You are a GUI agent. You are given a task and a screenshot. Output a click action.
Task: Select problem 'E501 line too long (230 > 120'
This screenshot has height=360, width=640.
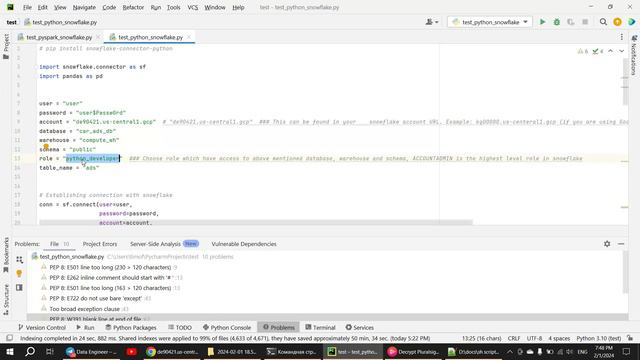tap(110, 267)
